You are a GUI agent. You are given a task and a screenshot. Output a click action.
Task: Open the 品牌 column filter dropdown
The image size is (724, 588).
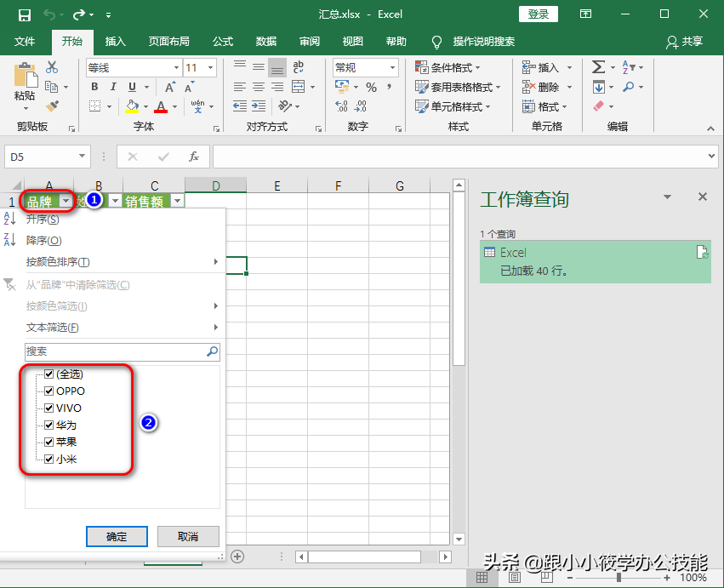point(66,201)
